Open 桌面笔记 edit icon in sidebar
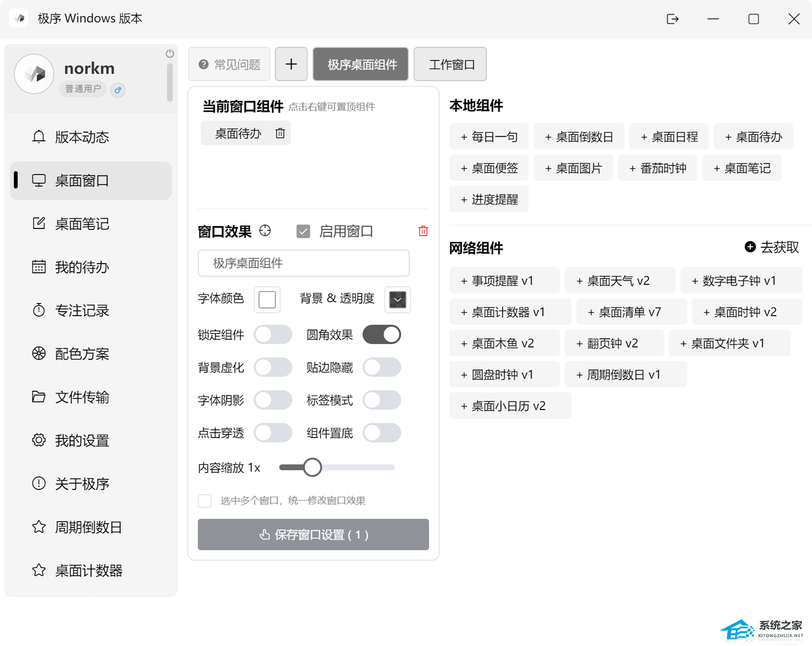 (39, 223)
